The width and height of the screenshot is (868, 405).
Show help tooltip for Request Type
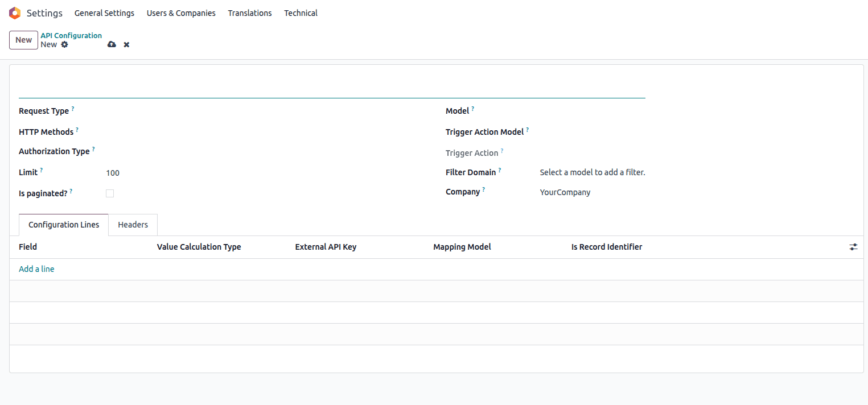tap(73, 108)
